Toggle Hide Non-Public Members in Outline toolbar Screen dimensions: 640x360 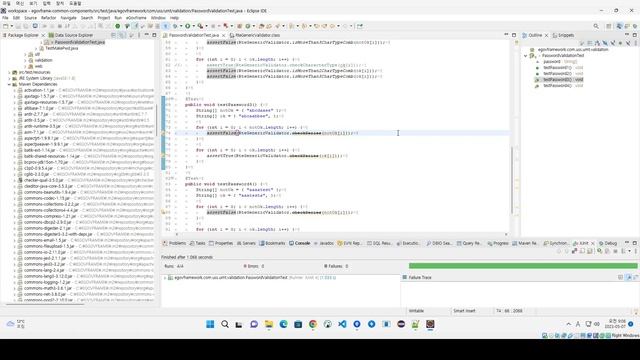pos(620,43)
